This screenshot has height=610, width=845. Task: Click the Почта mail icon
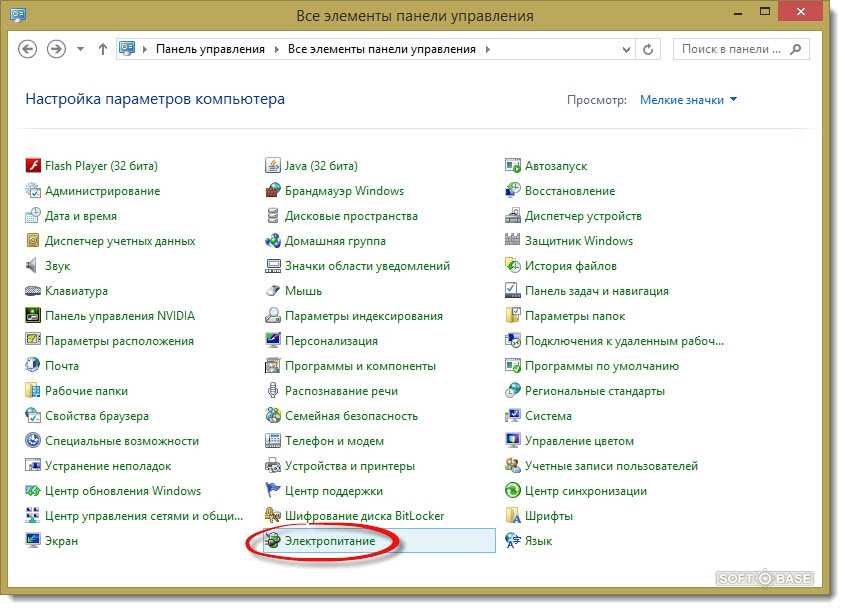[x=33, y=365]
